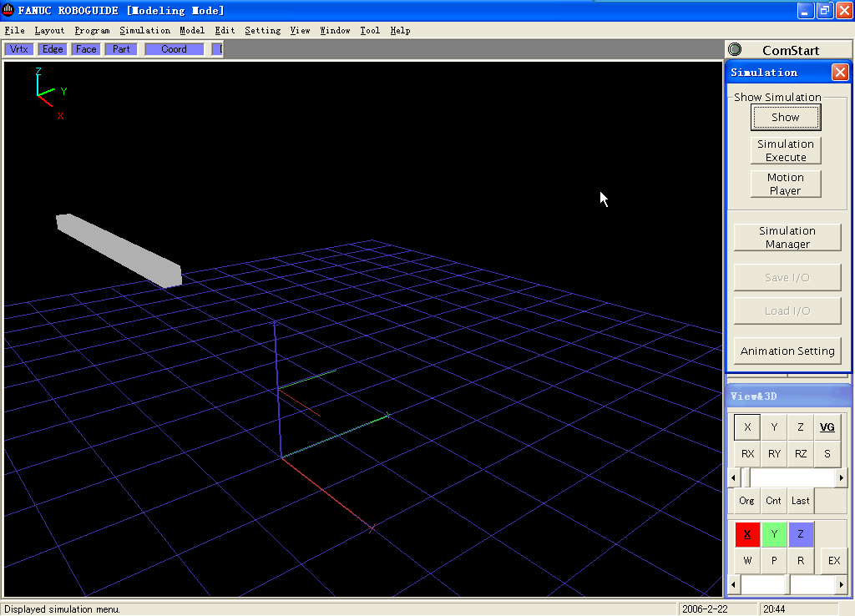Click the time 20:44 in status bar
The width and height of the screenshot is (855, 616).
click(x=774, y=609)
